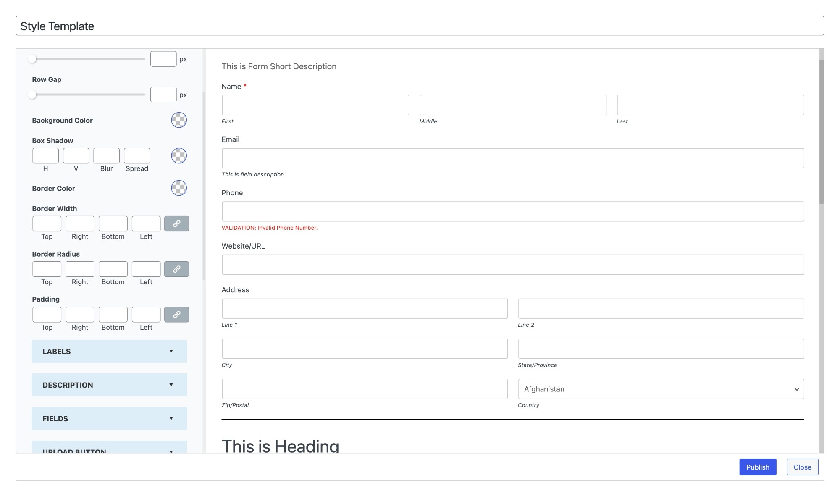Screen dimensions: 840x504
Task: Expand the FIELDS section arrow
Action: pyautogui.click(x=171, y=419)
